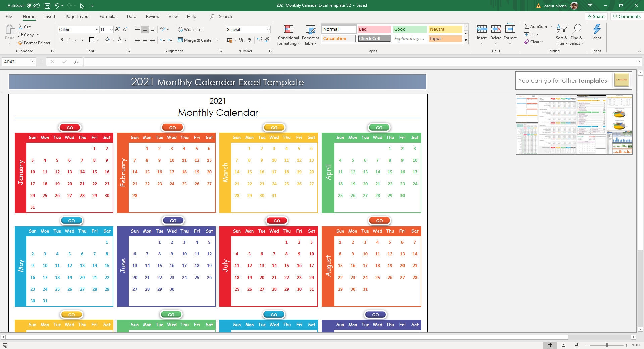This screenshot has height=349, width=644.
Task: Toggle the AutoSave switch
Action: pos(33,6)
